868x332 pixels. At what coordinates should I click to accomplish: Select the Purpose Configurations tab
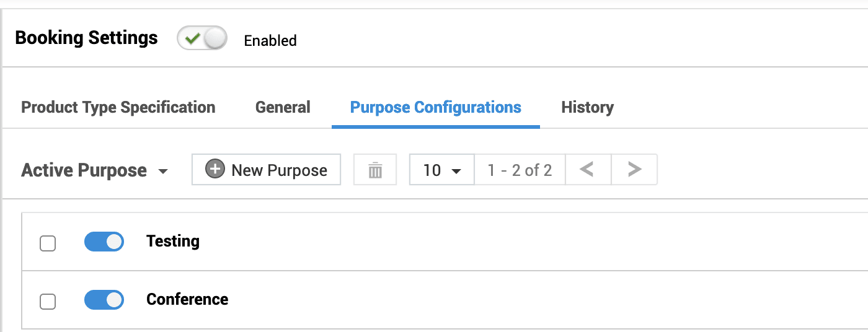point(435,107)
